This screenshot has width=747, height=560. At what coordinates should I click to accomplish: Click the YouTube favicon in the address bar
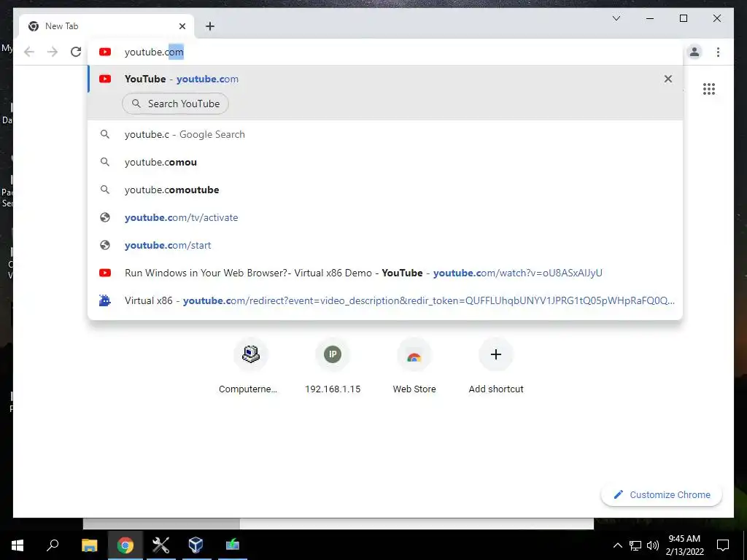tap(105, 52)
